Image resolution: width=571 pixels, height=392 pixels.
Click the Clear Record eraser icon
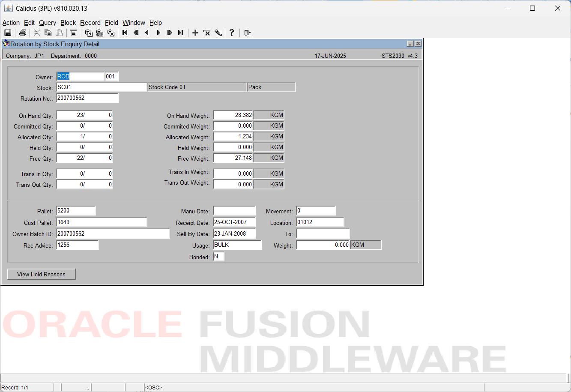tap(218, 33)
